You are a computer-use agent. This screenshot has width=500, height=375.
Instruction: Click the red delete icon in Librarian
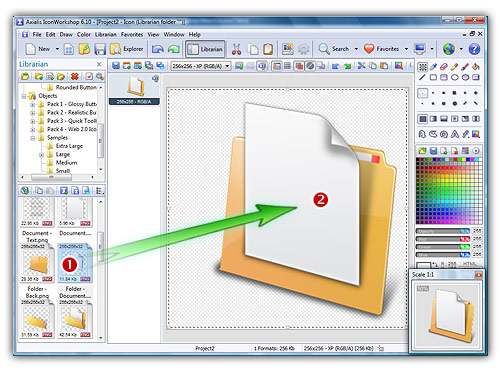pos(75,77)
